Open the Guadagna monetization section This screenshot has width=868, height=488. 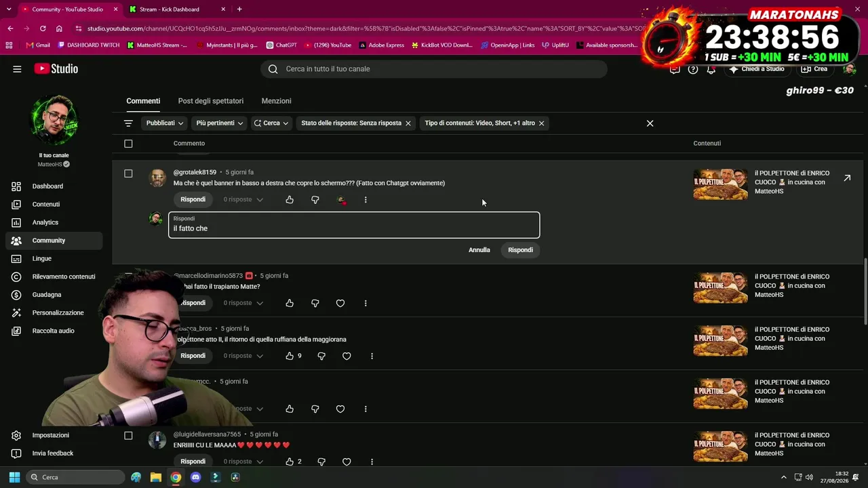pos(54,295)
